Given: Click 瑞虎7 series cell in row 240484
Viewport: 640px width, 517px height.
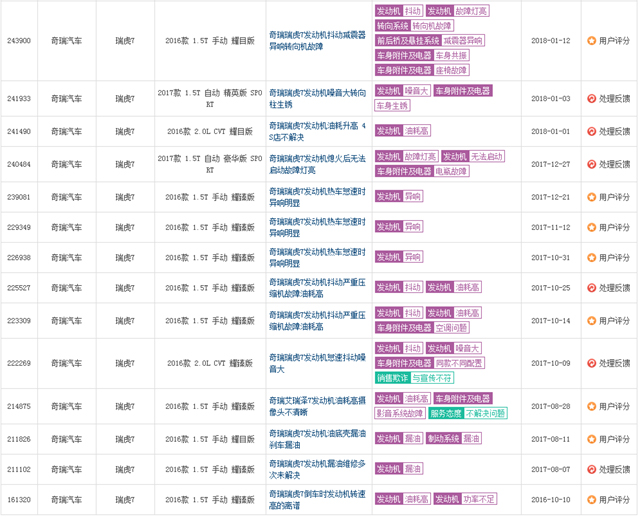Looking at the screenshot, I should tap(125, 164).
